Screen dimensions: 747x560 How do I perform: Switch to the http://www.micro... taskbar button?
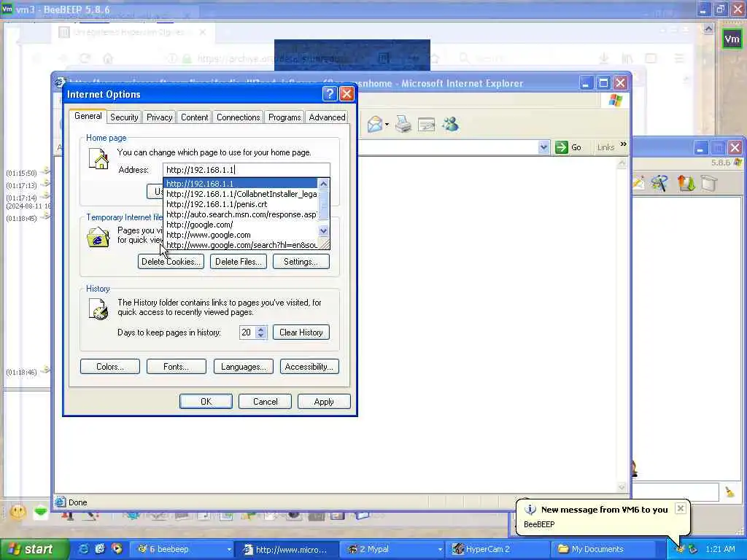287,549
